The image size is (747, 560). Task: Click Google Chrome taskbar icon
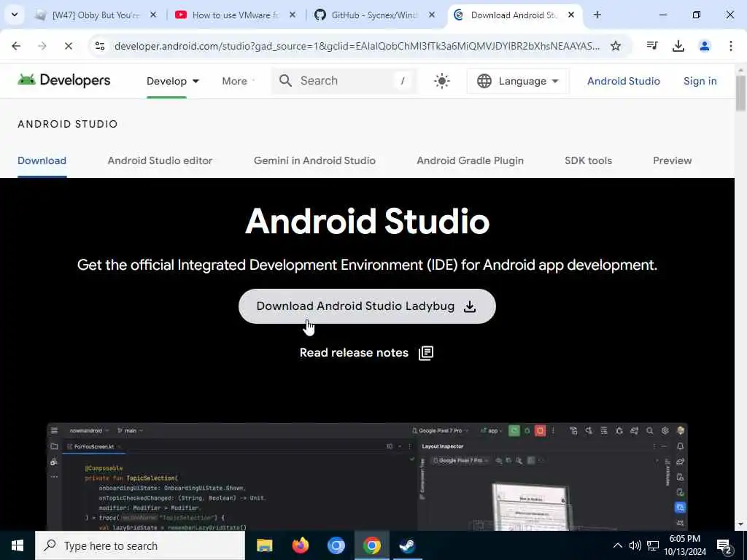coord(371,545)
